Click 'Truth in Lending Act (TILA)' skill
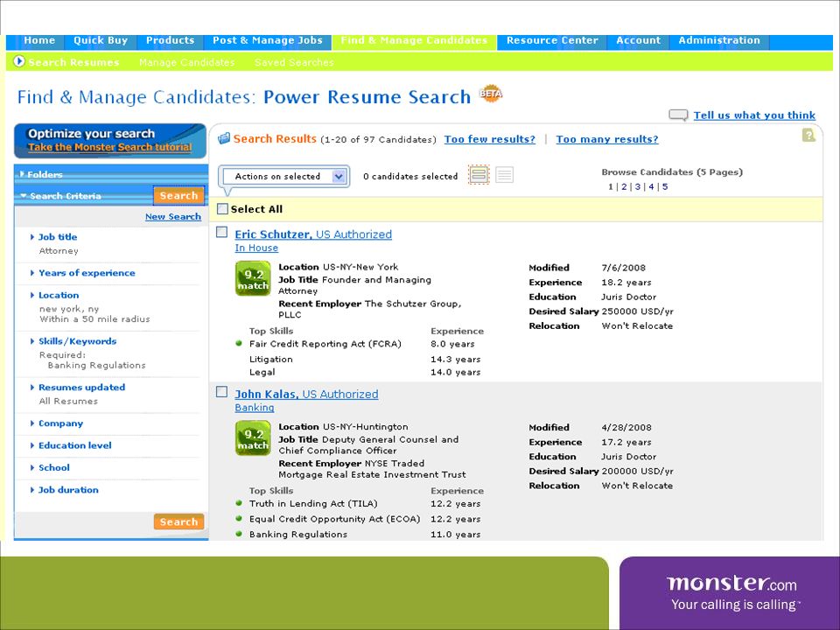Screen dimensions: 840x630 313,504
